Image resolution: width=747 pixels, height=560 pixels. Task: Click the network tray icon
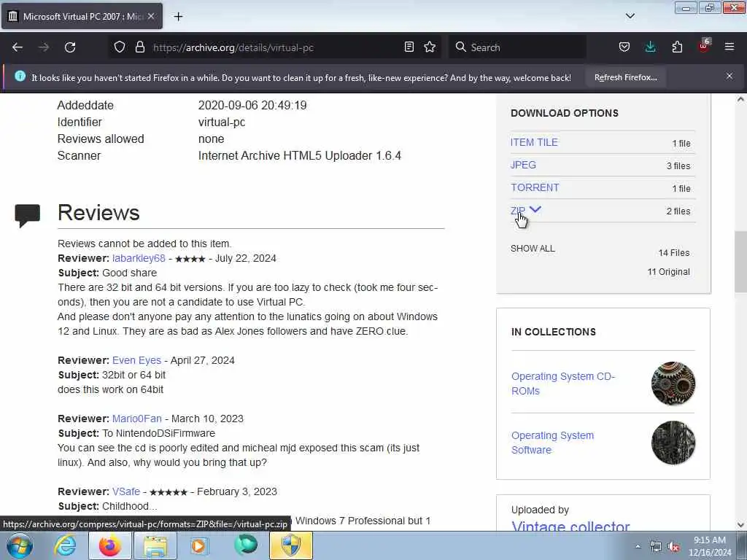pyautogui.click(x=656, y=547)
